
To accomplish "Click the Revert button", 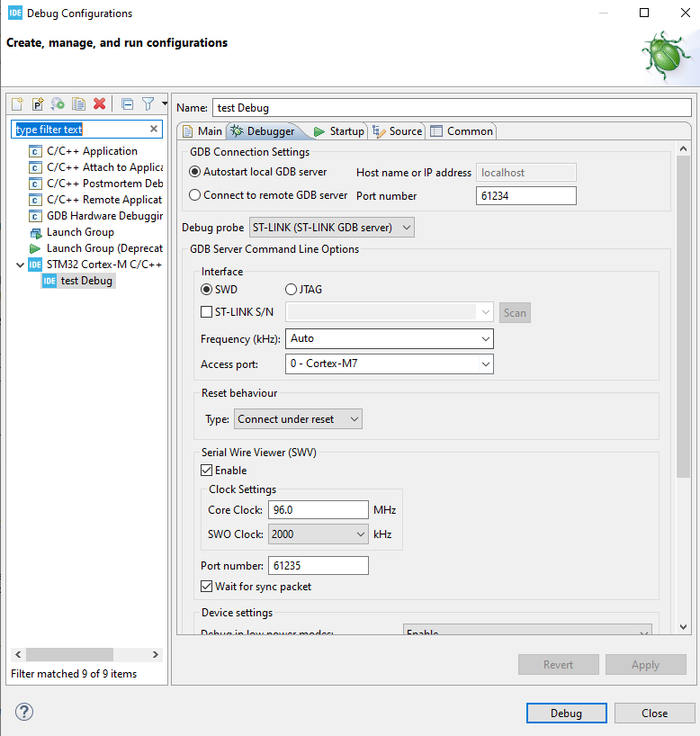I will point(558,665).
